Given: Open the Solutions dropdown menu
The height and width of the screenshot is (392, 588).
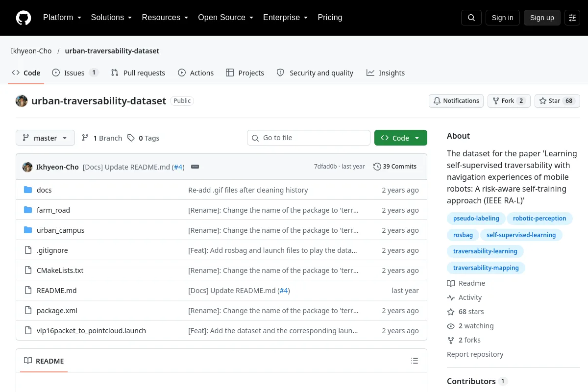Looking at the screenshot, I should coord(111,18).
